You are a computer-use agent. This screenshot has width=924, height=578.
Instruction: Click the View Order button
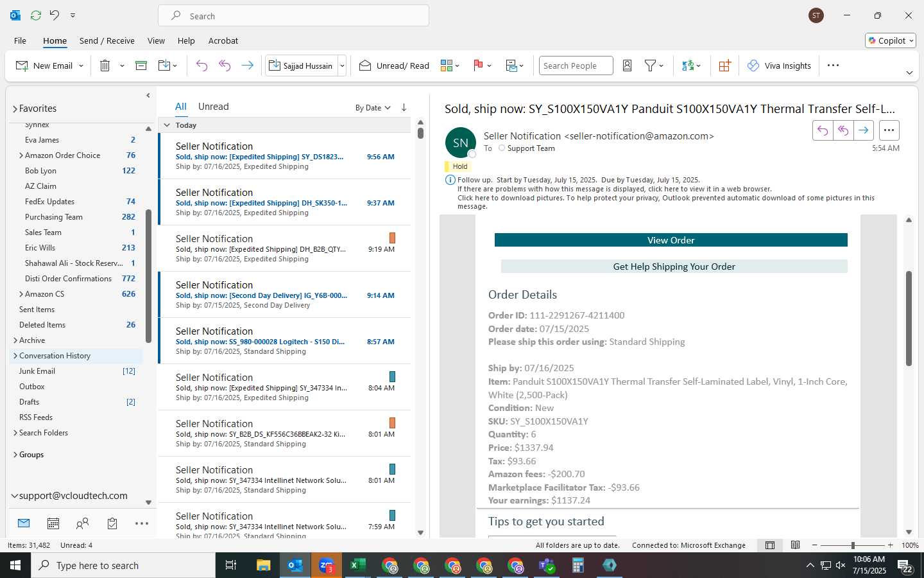671,240
